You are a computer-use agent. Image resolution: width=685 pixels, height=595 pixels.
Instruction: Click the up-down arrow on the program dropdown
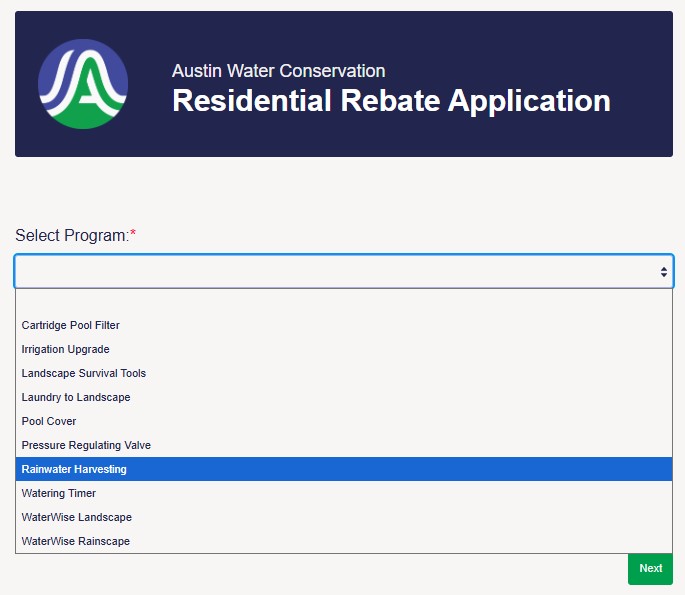tap(663, 271)
